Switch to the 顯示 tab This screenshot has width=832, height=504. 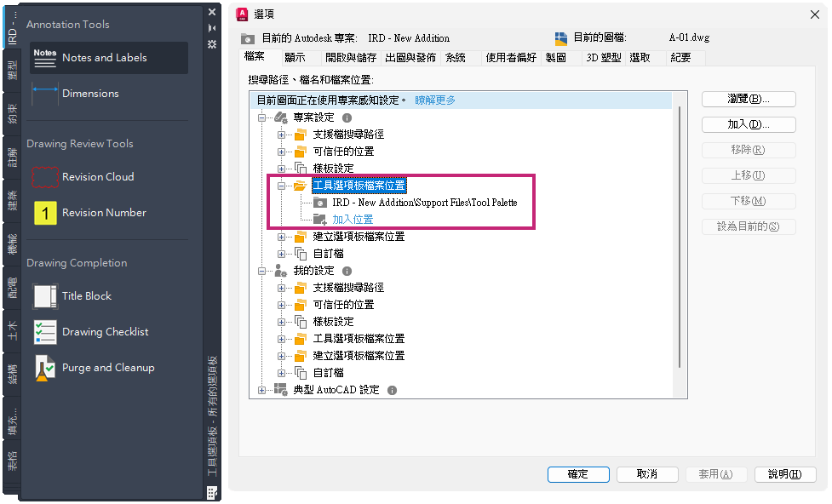296,58
